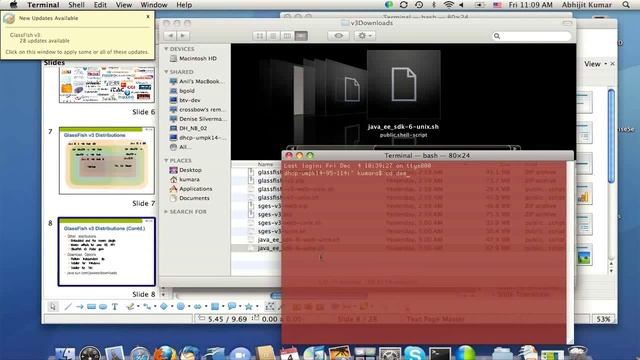The height and width of the screenshot is (360, 640).
Task: Switch Finder to Cover Flow view
Action: click(301, 36)
